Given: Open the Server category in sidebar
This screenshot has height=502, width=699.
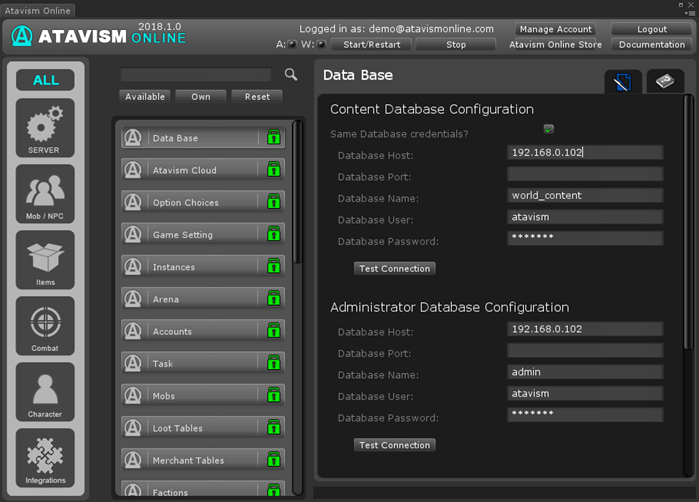Looking at the screenshot, I should click(45, 129).
